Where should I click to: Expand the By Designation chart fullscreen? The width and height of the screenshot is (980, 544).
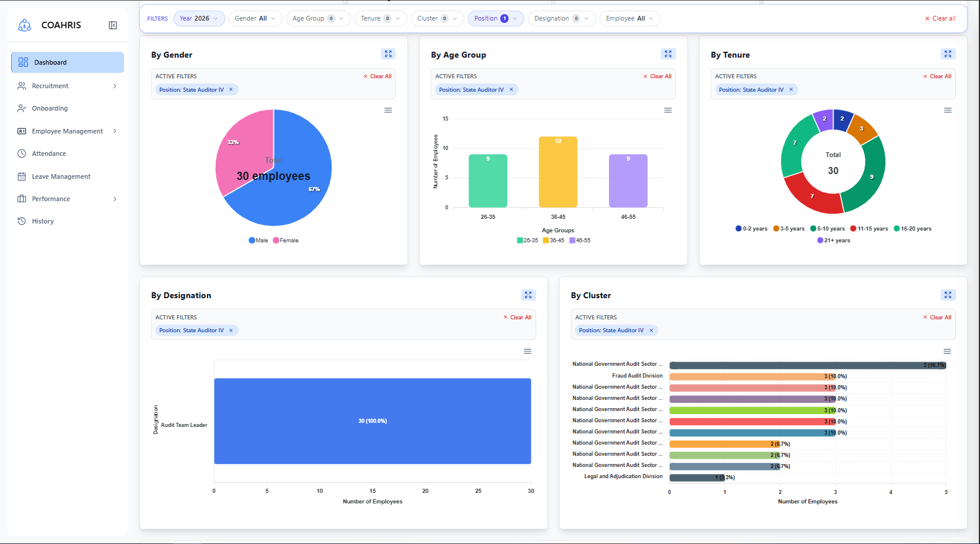(528, 295)
